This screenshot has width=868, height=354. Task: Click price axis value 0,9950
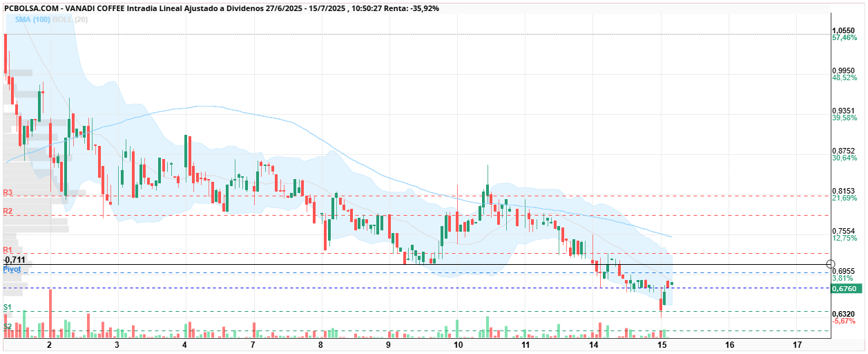(845, 71)
